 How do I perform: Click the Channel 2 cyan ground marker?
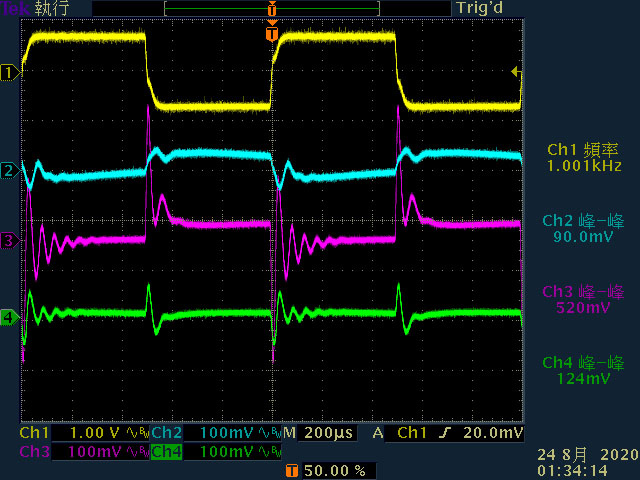pos(10,170)
